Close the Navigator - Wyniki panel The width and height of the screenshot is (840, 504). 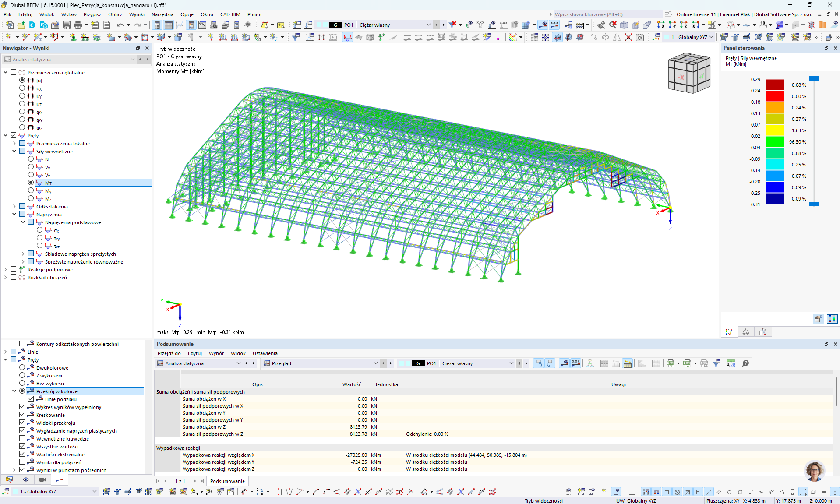[147, 48]
